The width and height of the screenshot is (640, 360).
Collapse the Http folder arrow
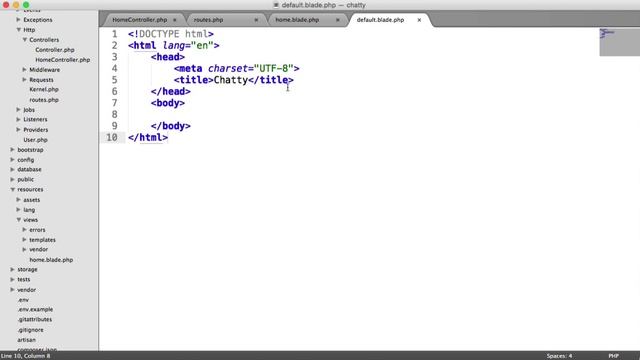18,30
